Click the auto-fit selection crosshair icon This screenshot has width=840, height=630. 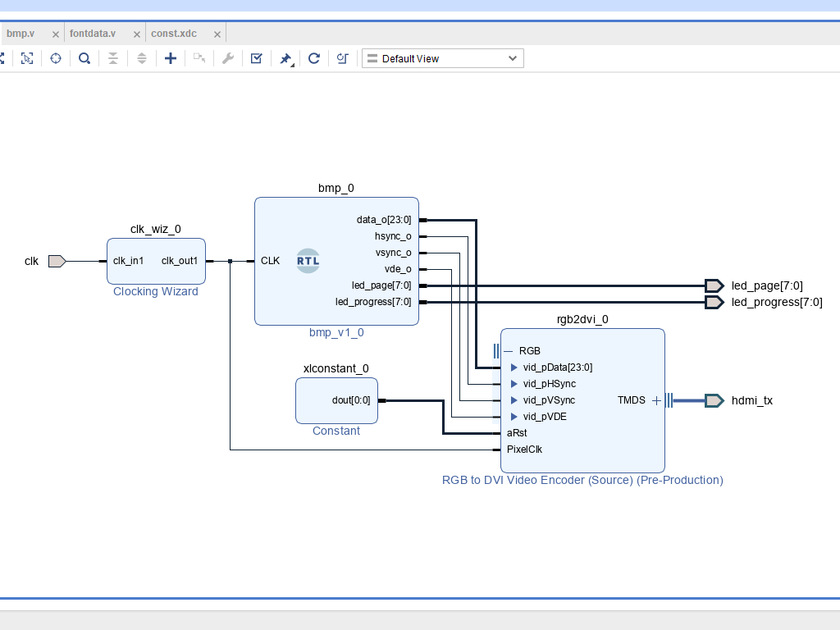point(56,58)
